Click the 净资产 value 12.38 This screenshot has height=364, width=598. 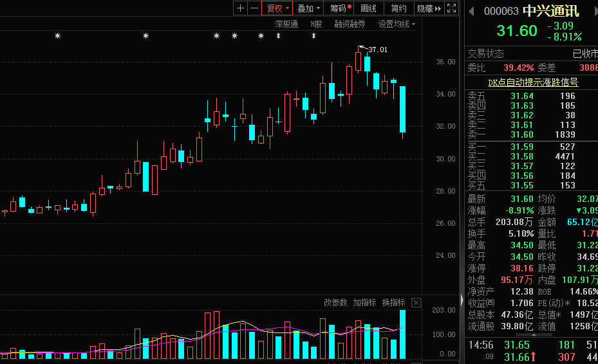point(522,291)
